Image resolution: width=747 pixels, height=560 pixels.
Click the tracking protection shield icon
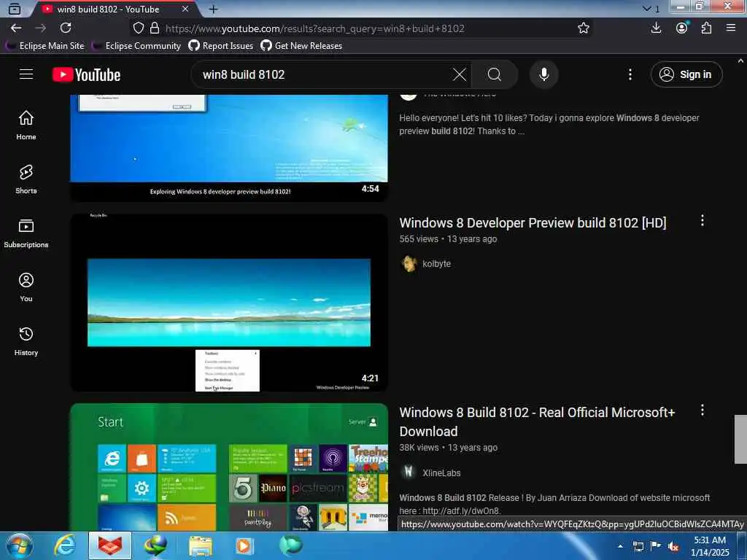point(138,28)
